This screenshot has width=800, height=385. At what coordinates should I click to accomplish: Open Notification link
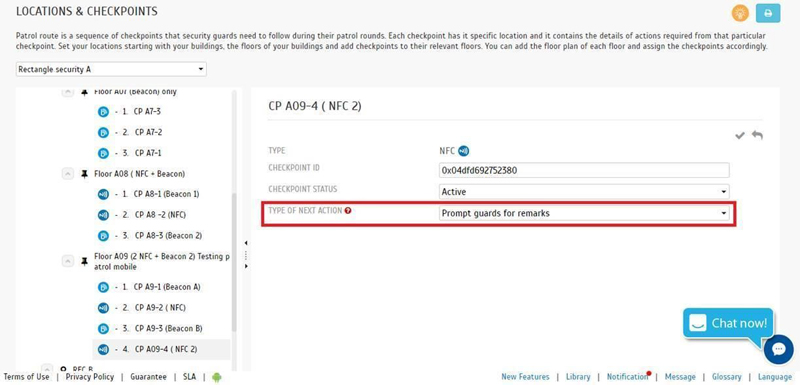click(627, 377)
